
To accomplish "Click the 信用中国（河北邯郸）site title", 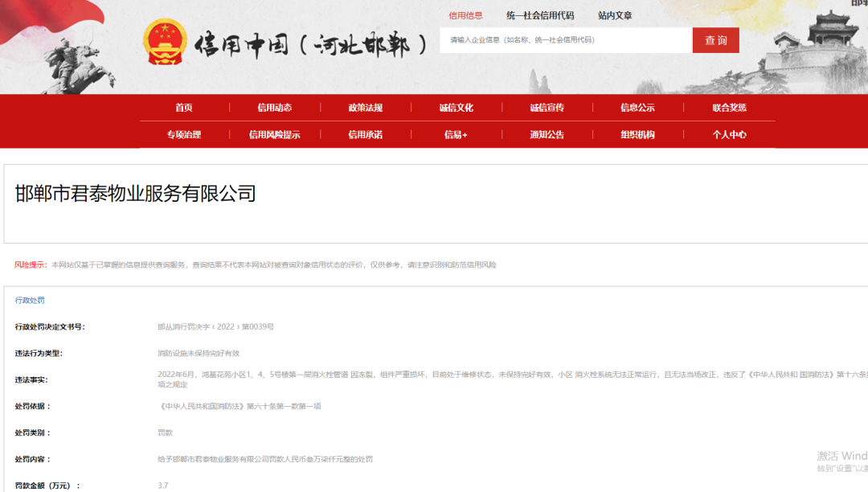I will tap(310, 45).
